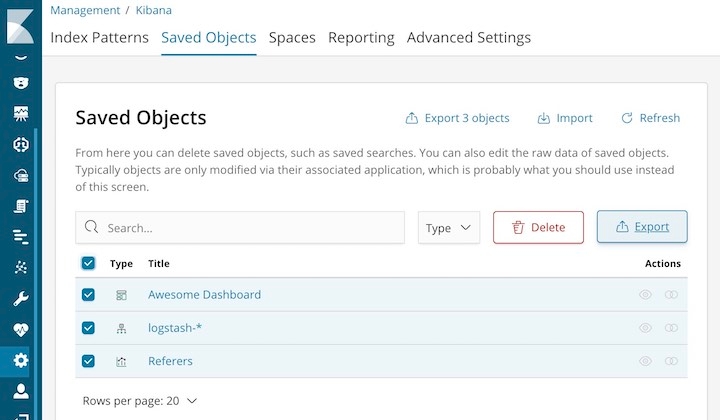Open the Advanced Settings tab

coord(469,38)
